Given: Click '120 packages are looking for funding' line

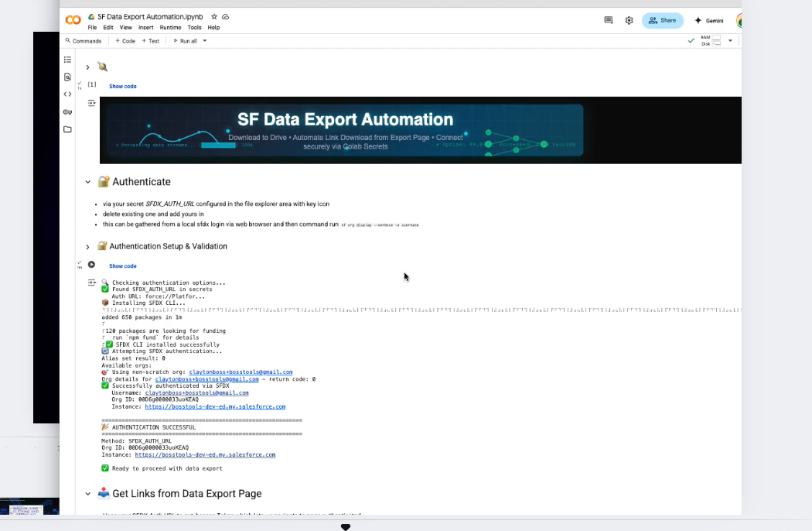Looking at the screenshot, I should coord(165,331).
